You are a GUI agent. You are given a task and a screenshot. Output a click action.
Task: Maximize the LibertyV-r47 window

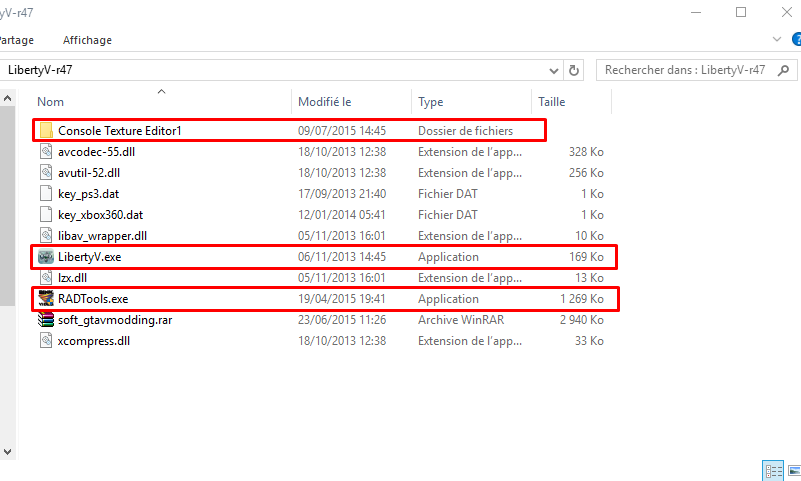pyautogui.click(x=741, y=12)
